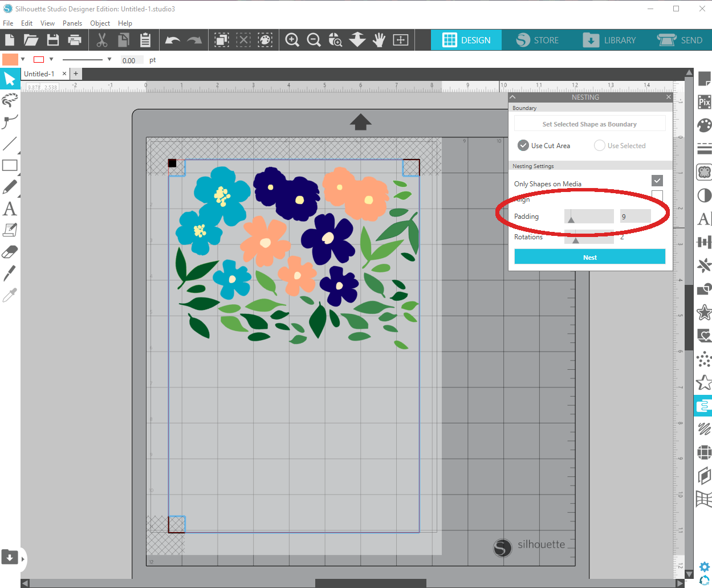Switch to the DESIGN tab
This screenshot has height=588, width=712.
tap(466, 40)
